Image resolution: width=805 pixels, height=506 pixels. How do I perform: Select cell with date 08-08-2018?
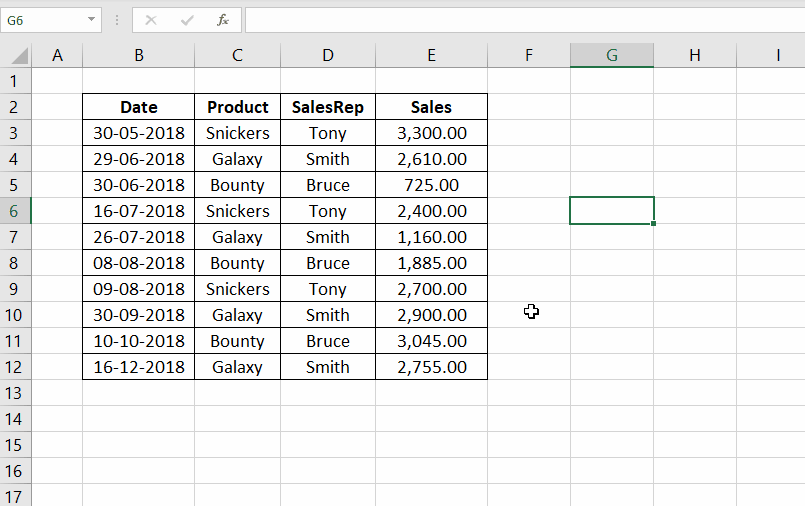tap(139, 263)
